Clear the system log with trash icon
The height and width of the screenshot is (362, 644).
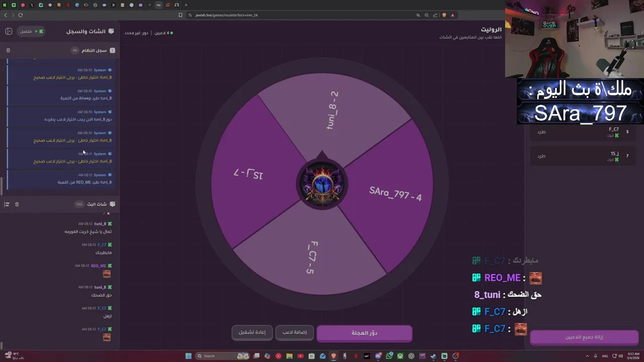coord(8,50)
